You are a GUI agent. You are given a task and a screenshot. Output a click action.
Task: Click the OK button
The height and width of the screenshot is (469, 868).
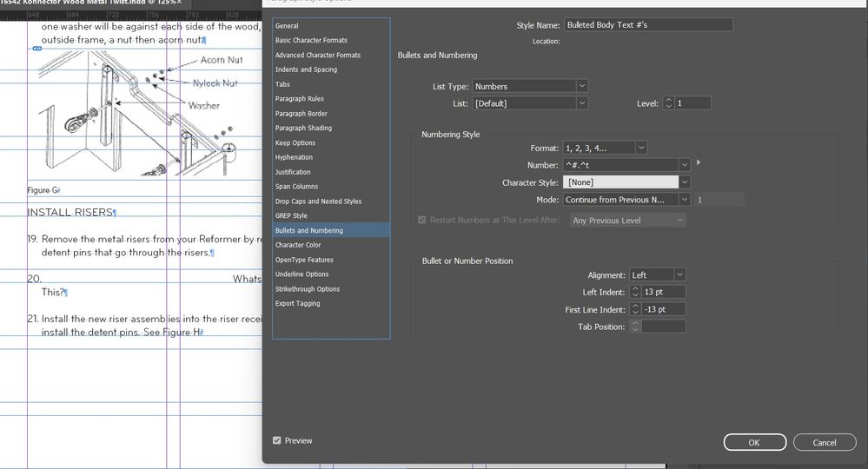(754, 442)
